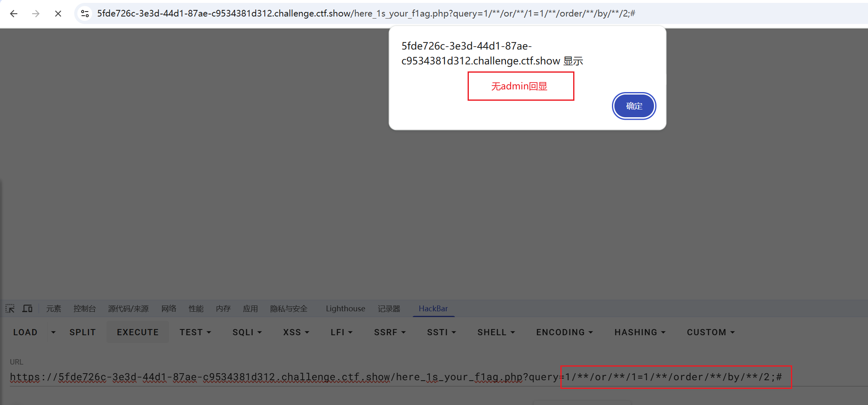
Task: Expand the ENCODING options dropdown
Action: [564, 332]
